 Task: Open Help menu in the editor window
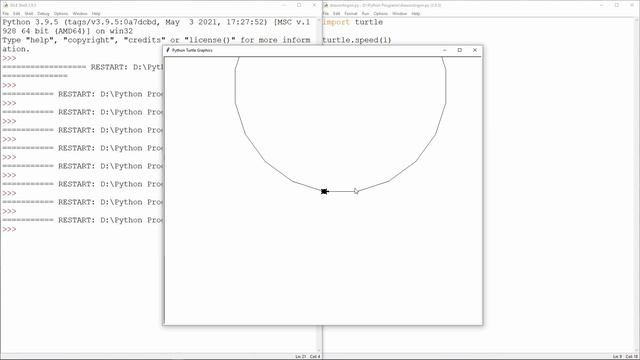coord(416,13)
